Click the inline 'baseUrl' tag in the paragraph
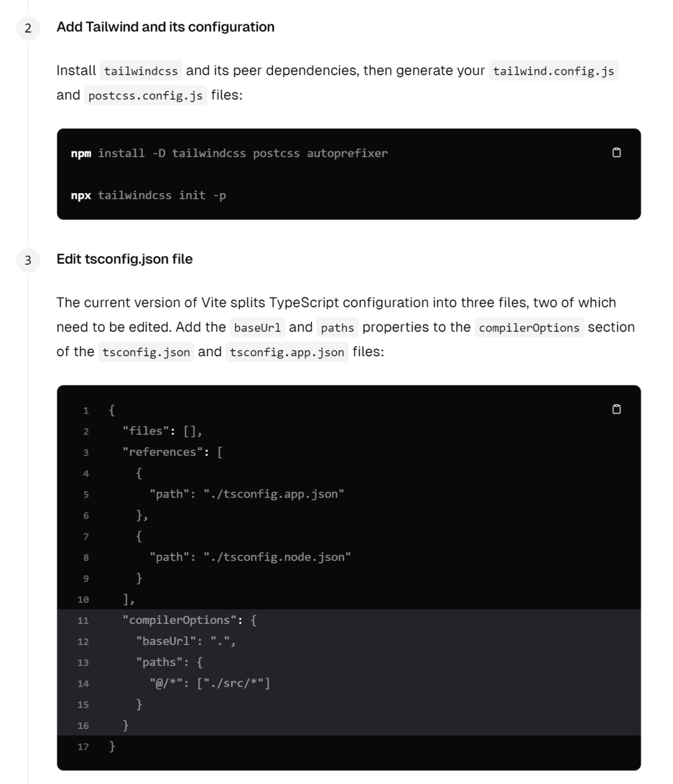 tap(257, 328)
